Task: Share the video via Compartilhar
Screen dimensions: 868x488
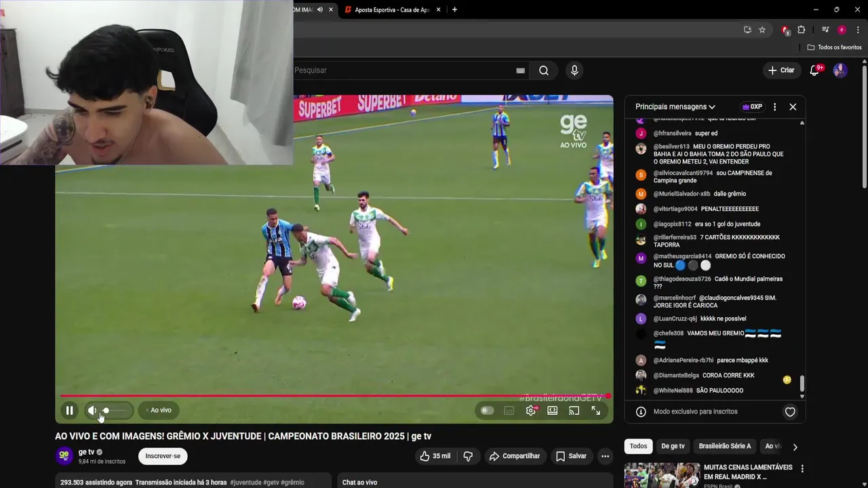Action: (x=515, y=456)
